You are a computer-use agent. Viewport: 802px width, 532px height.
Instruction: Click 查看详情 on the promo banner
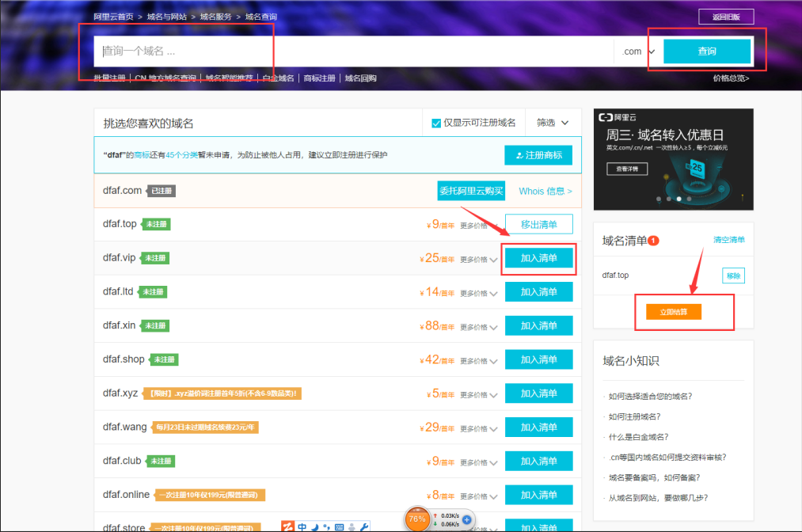[627, 169]
